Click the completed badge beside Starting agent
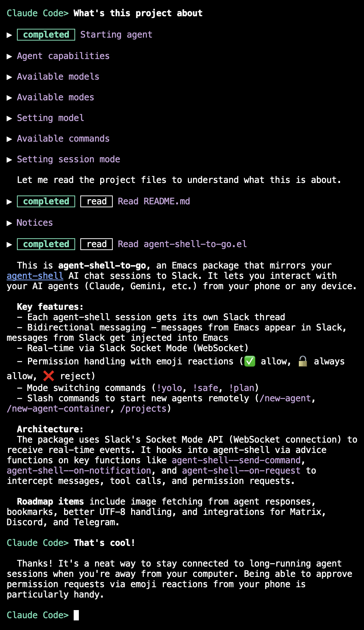 point(46,35)
